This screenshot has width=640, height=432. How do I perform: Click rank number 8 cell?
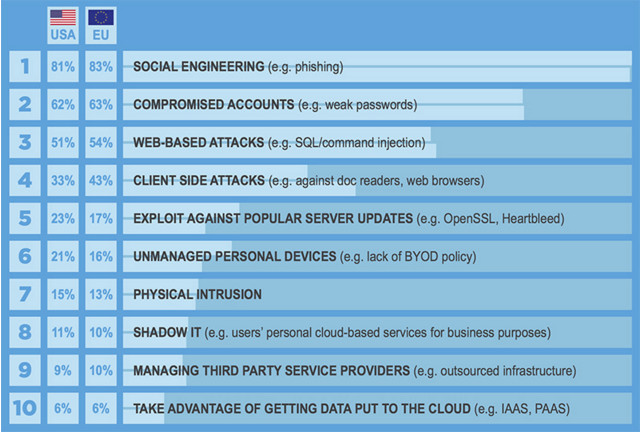(25, 332)
